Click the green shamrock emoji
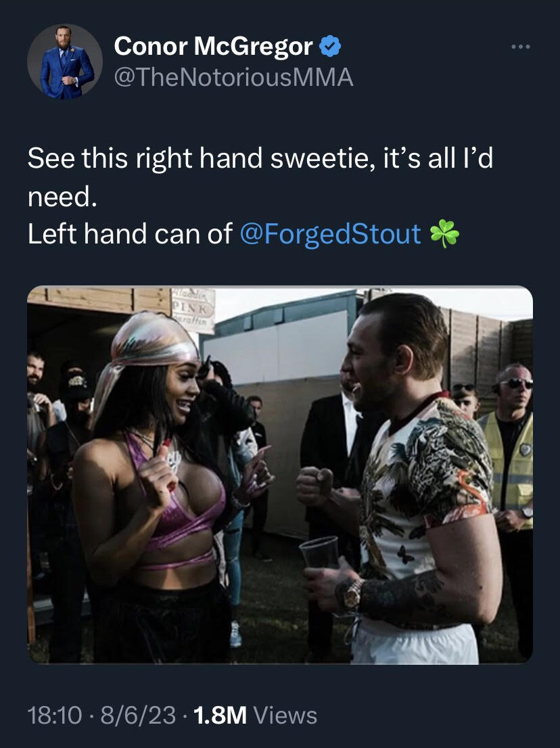 [x=444, y=234]
